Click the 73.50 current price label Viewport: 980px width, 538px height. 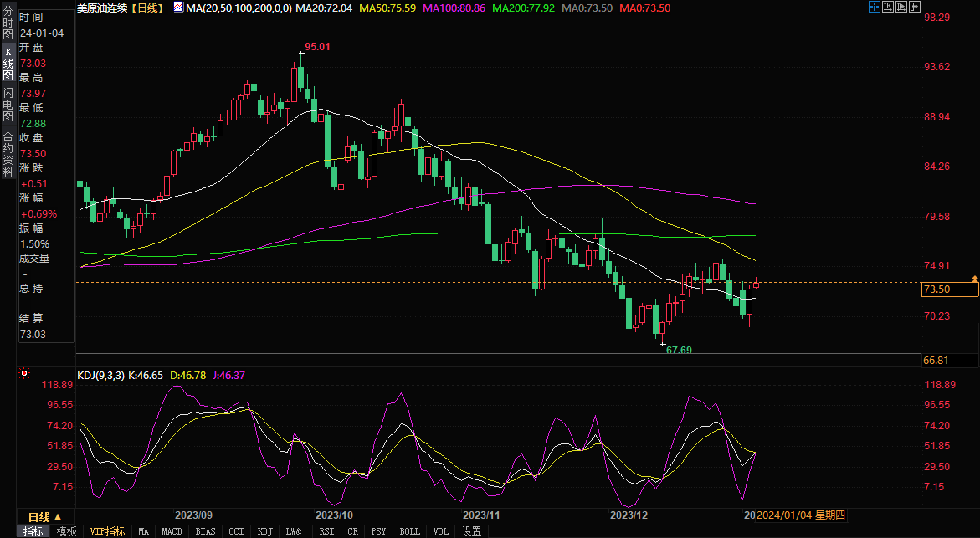949,289
